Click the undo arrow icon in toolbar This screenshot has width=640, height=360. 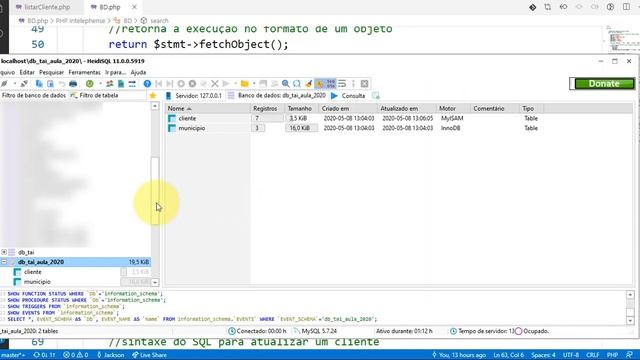62,84
